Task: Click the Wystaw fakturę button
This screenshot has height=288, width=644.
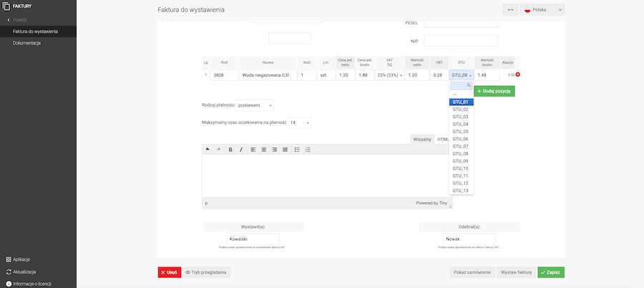Action: click(x=515, y=272)
